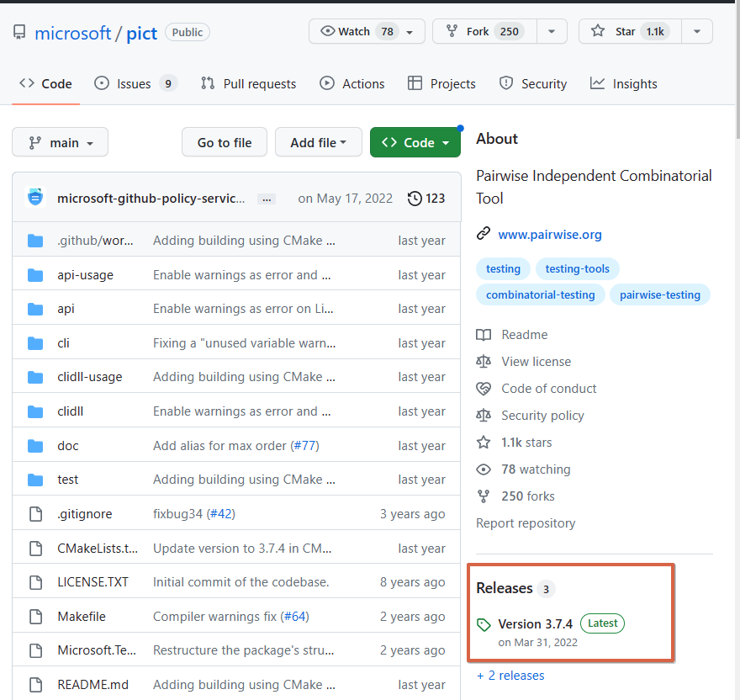View the 123 commits count
Viewport: 740px width, 700px height.
(435, 199)
